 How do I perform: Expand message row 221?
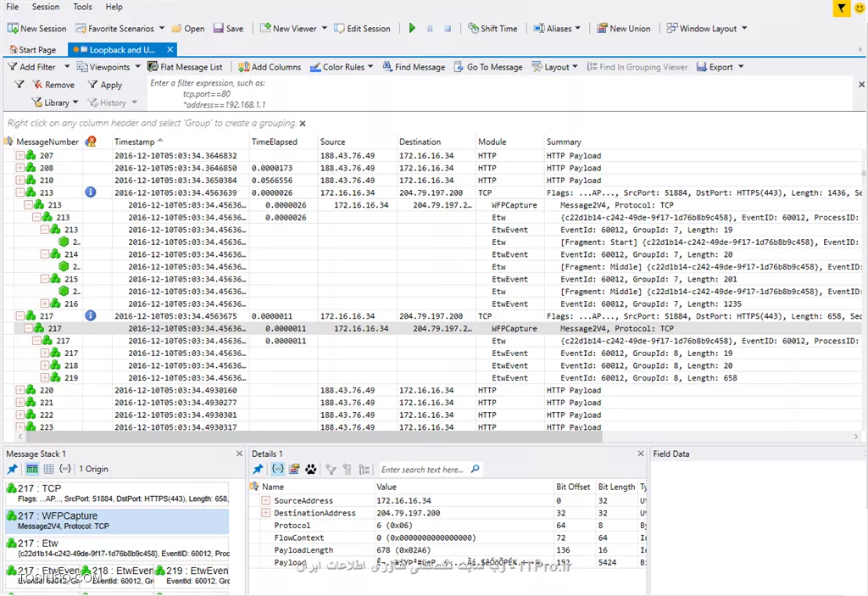pyautogui.click(x=20, y=403)
